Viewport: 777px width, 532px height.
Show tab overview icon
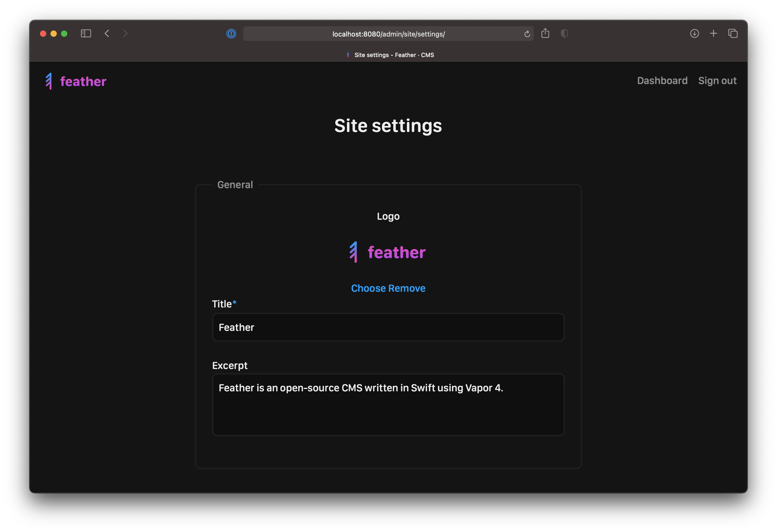point(733,33)
